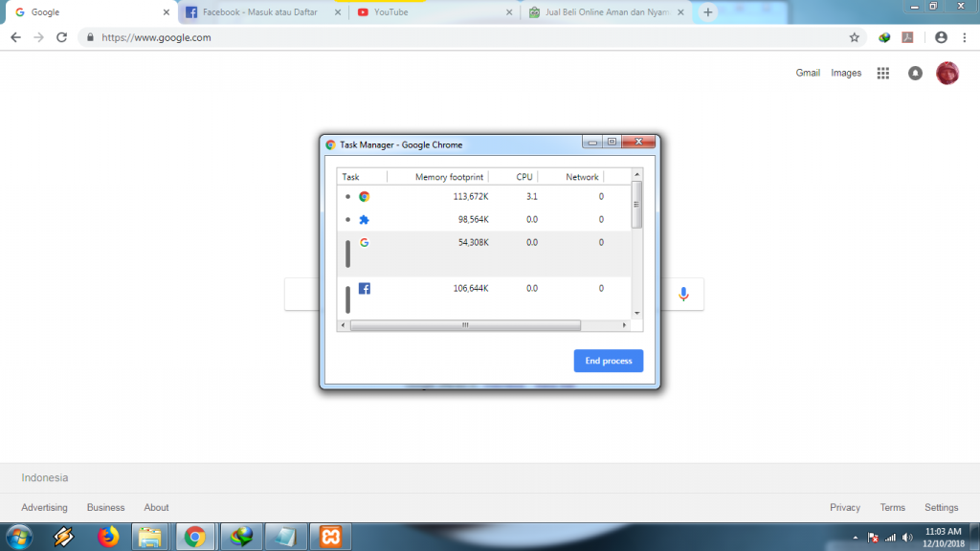Open the Chrome profile avatar in toolbar

click(941, 37)
